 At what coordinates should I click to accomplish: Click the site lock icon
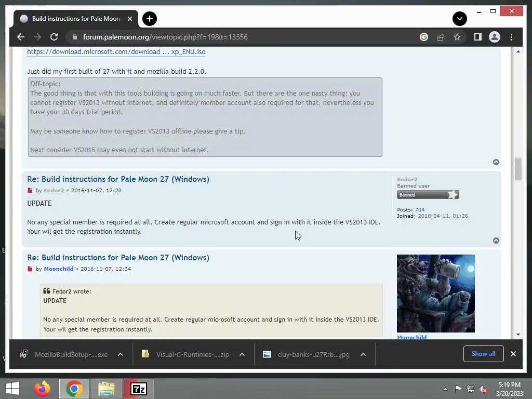click(x=75, y=37)
